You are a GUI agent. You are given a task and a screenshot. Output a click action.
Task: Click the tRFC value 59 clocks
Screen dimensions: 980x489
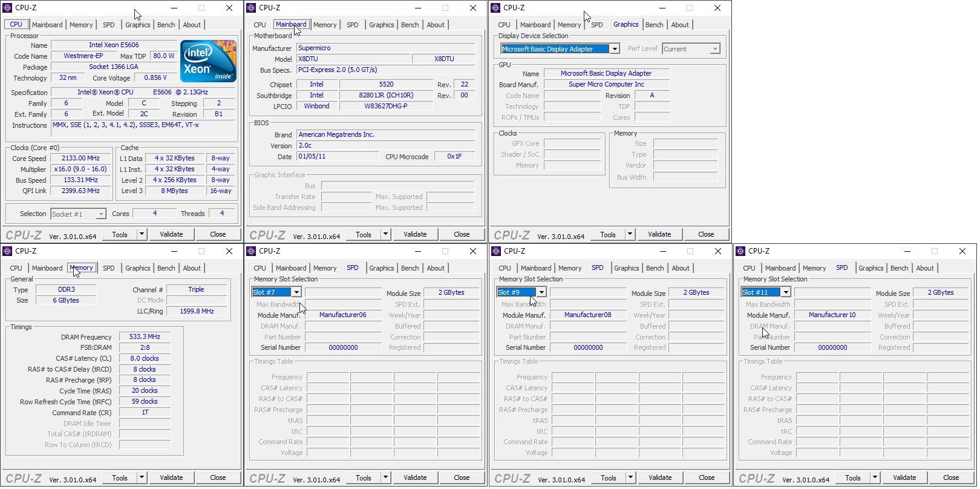click(145, 402)
